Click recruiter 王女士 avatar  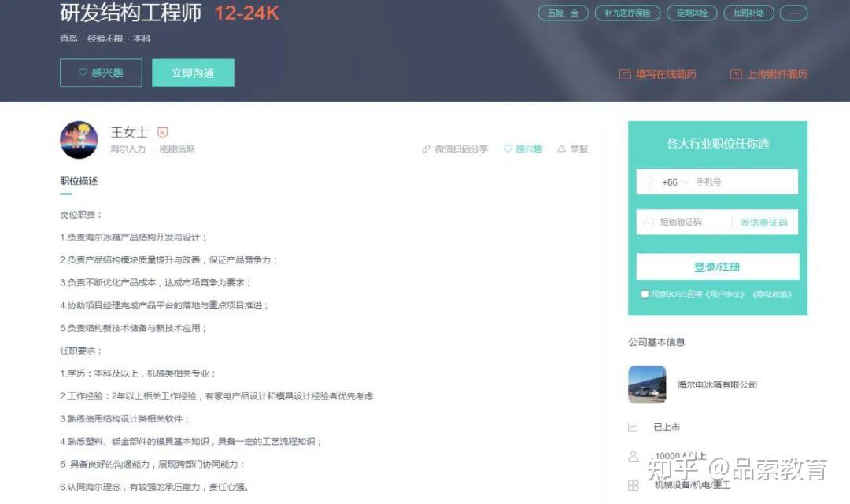point(79,140)
